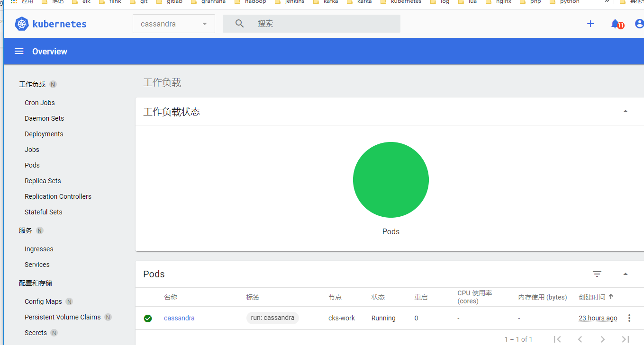Click the magnifier search icon
The width and height of the screenshot is (644, 345).
(239, 24)
